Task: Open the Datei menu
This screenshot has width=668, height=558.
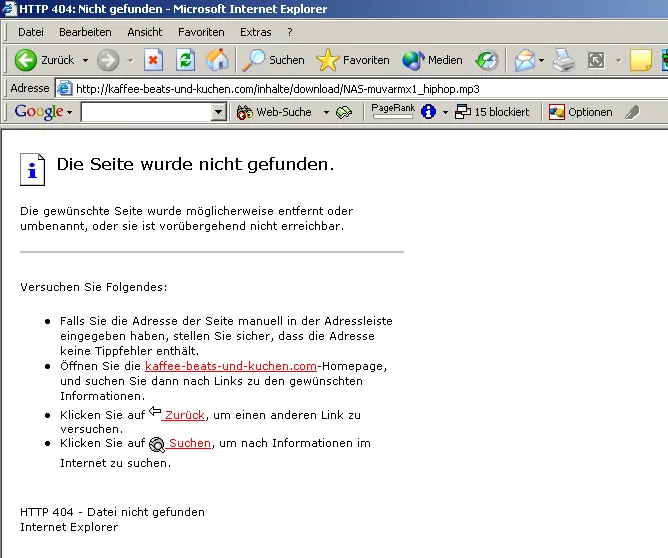Action: click(31, 32)
